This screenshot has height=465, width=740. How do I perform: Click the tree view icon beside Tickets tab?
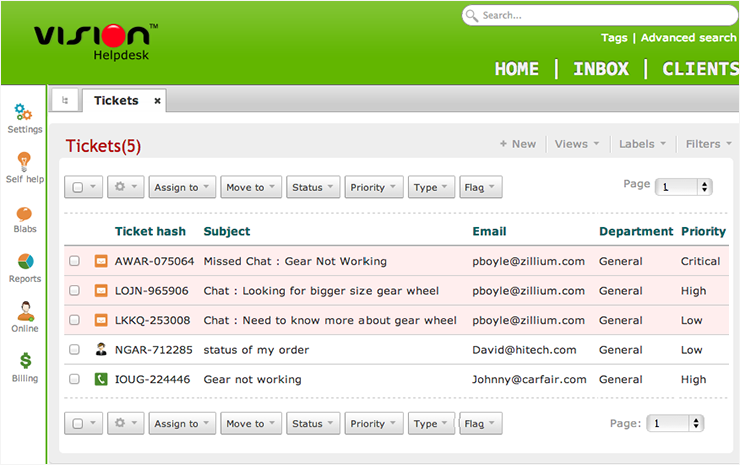(x=65, y=100)
